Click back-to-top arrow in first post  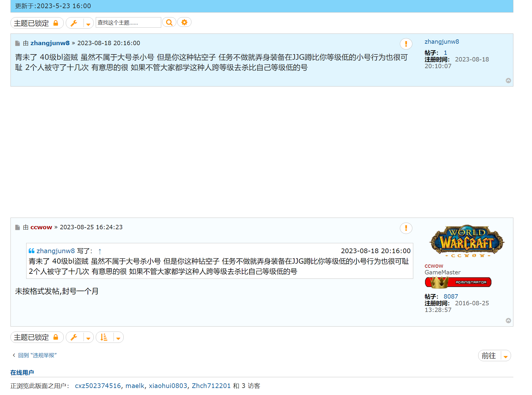[x=508, y=81]
